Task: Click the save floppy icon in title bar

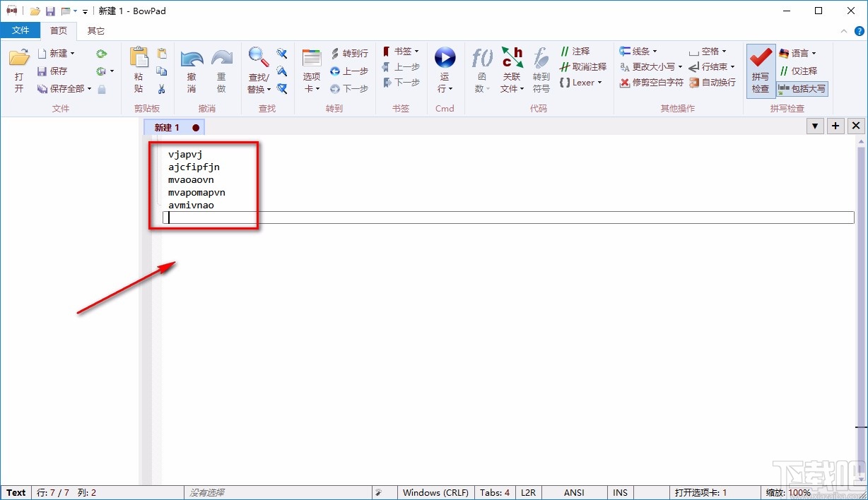Action: coord(50,11)
